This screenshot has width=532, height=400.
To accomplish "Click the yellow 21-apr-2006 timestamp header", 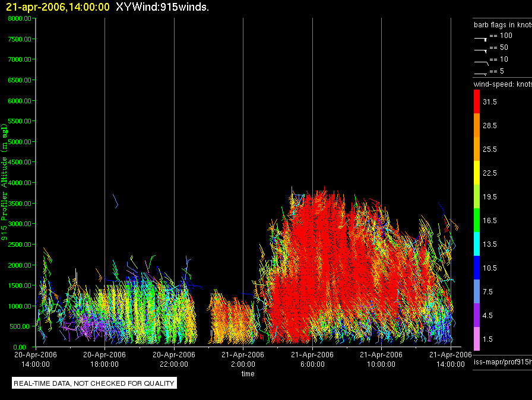I will point(58,7).
